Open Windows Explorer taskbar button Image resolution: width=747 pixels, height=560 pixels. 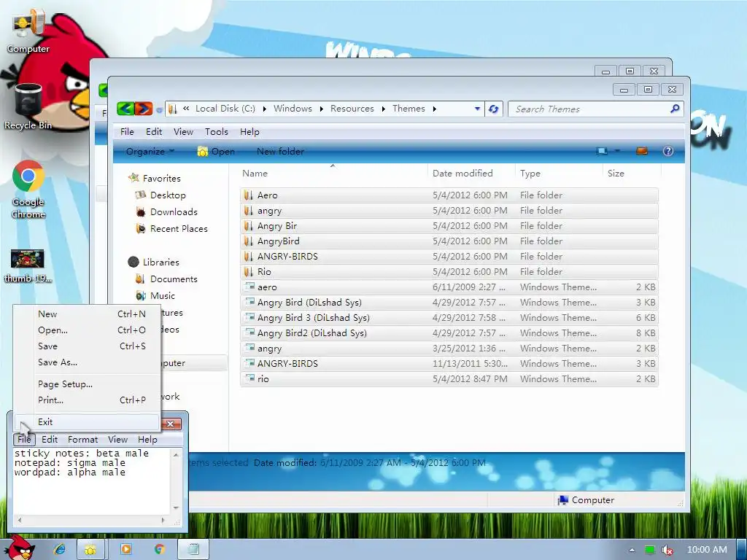coord(90,550)
